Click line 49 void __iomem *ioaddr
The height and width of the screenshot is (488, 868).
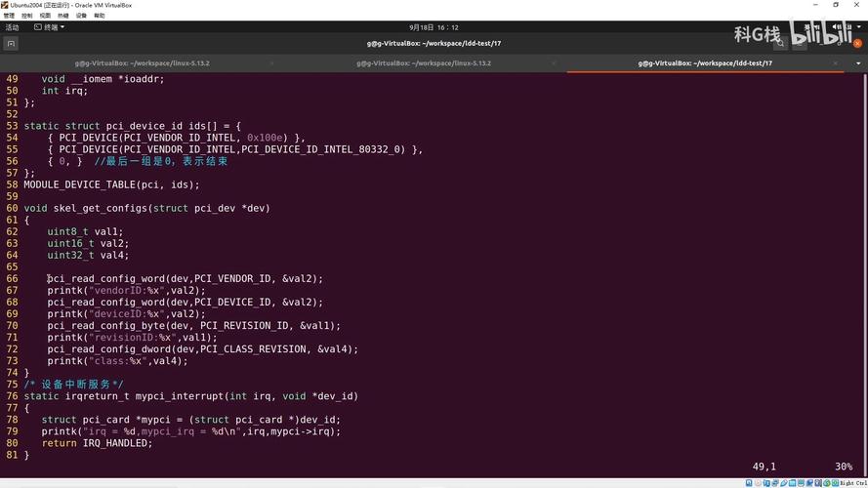[103, 79]
